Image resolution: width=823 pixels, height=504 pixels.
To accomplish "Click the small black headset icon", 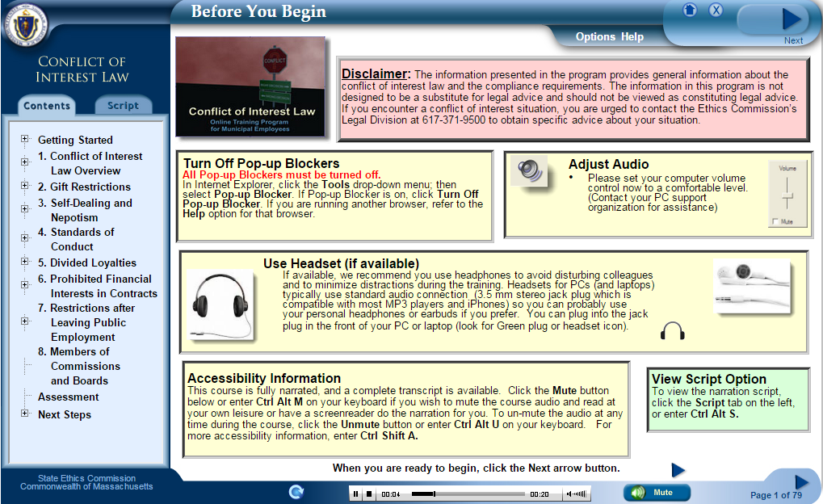I will (672, 331).
